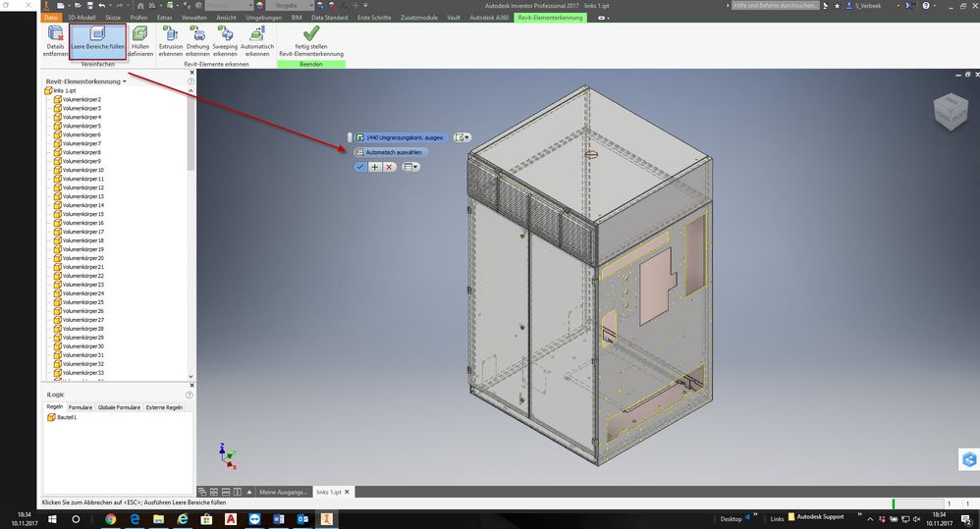This screenshot has height=529, width=980.
Task: Open the Zusatzmodule tab
Action: coord(419,18)
